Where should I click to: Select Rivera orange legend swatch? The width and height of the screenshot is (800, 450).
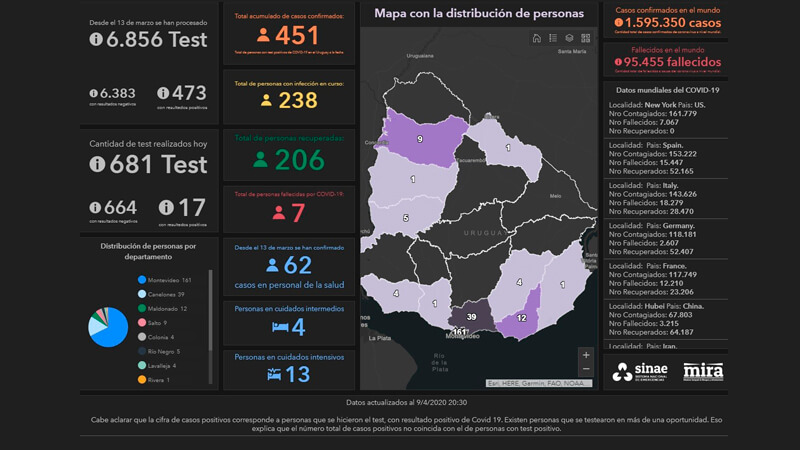[x=142, y=380]
